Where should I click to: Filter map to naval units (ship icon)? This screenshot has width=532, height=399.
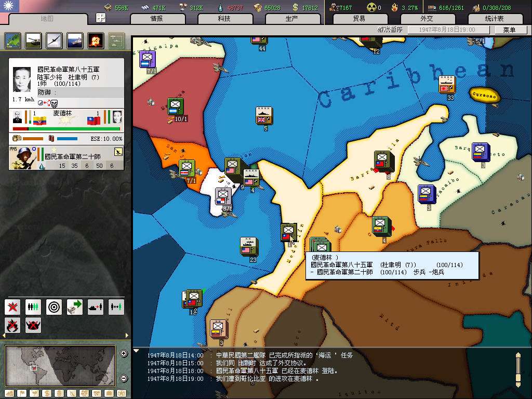coord(75,41)
